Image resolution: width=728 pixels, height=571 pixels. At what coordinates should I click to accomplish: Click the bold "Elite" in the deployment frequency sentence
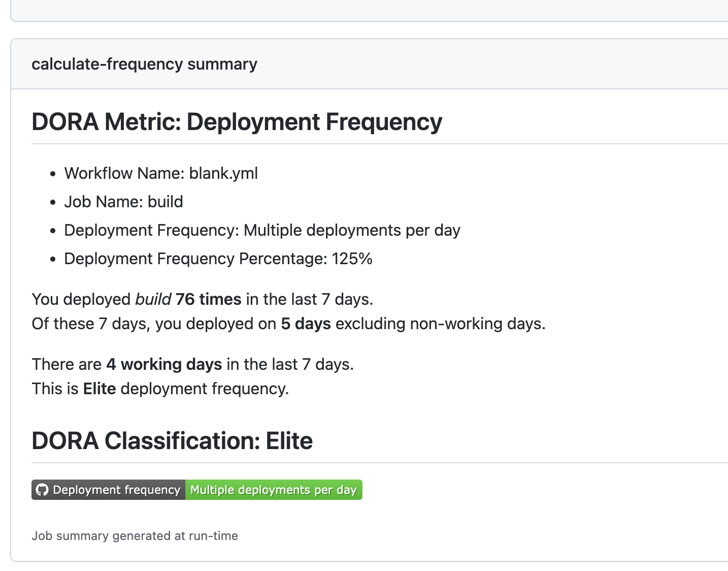point(100,389)
